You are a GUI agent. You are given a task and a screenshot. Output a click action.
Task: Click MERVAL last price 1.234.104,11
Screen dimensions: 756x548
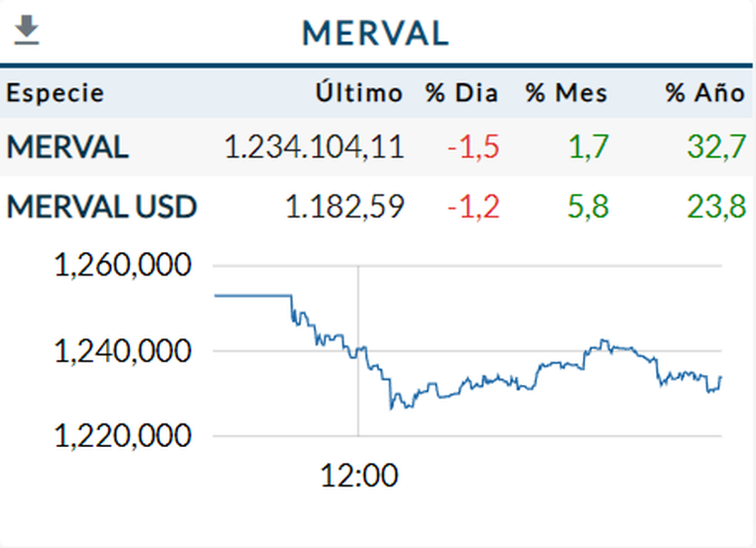314,147
